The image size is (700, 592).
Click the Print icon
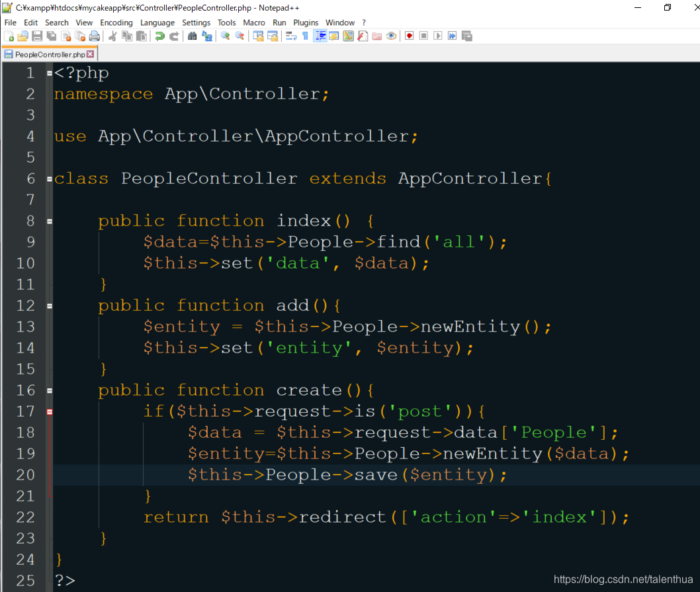click(x=95, y=36)
